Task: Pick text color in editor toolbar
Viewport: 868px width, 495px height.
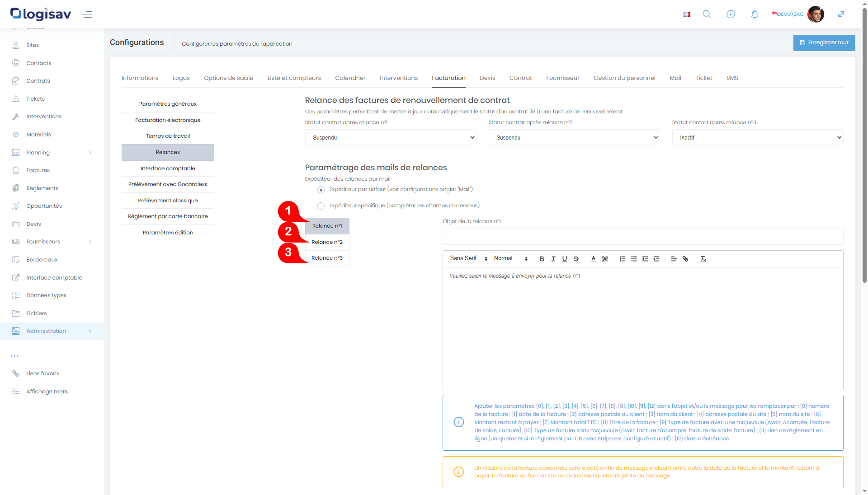Action: pyautogui.click(x=593, y=259)
